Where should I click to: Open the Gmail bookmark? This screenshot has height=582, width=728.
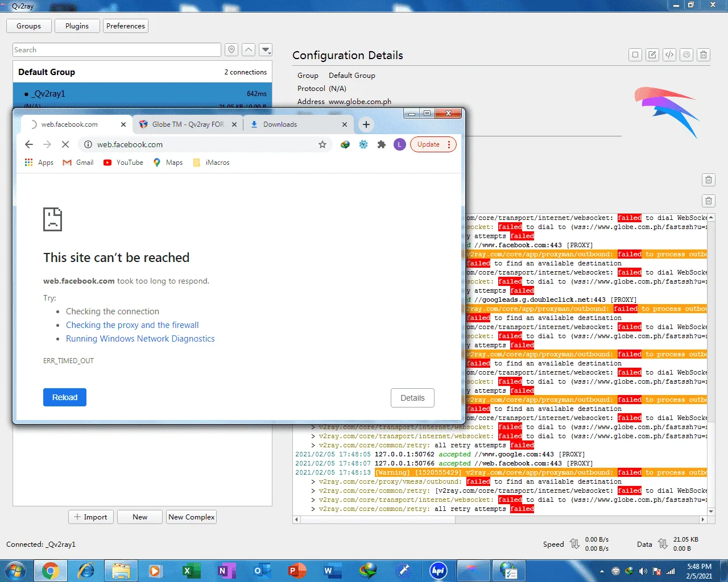[78, 163]
